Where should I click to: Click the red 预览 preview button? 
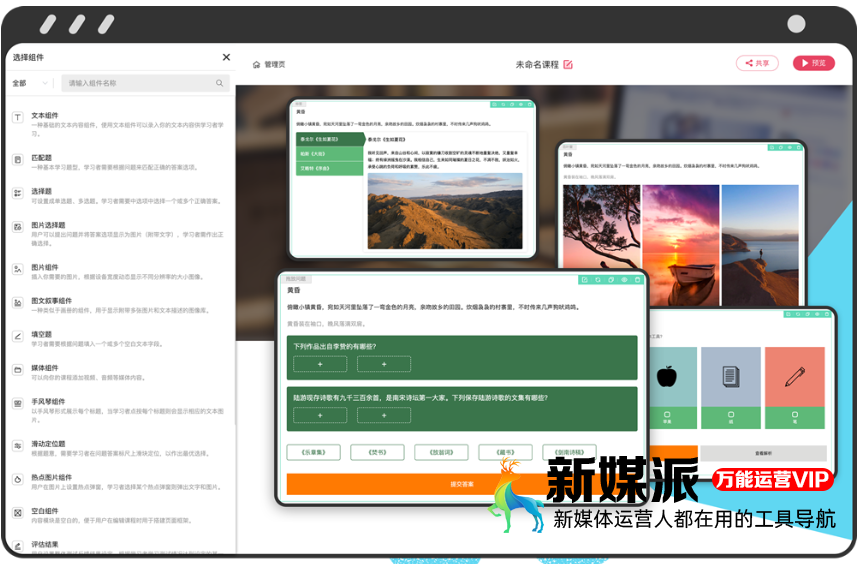click(814, 63)
